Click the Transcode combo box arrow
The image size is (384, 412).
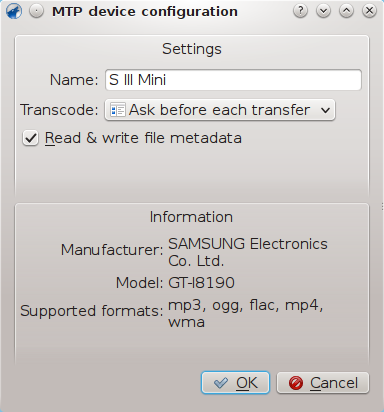[x=326, y=110]
